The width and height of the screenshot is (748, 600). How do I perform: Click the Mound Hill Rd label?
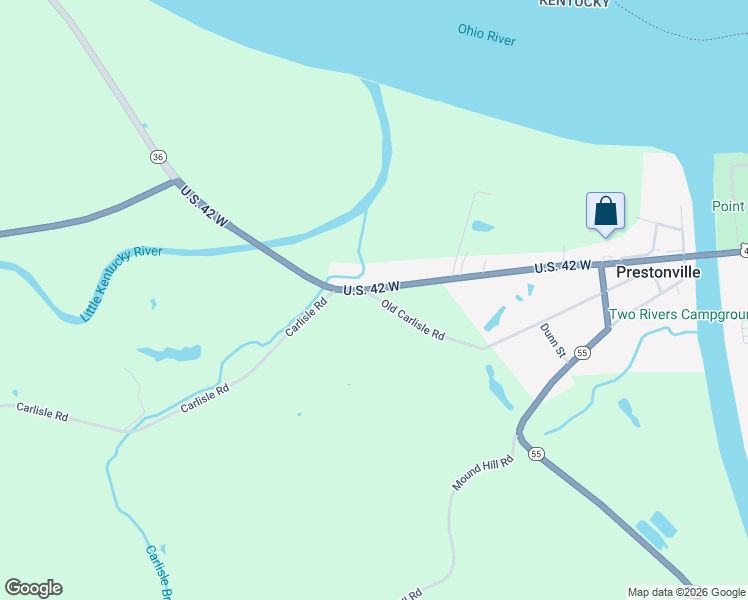[483, 473]
